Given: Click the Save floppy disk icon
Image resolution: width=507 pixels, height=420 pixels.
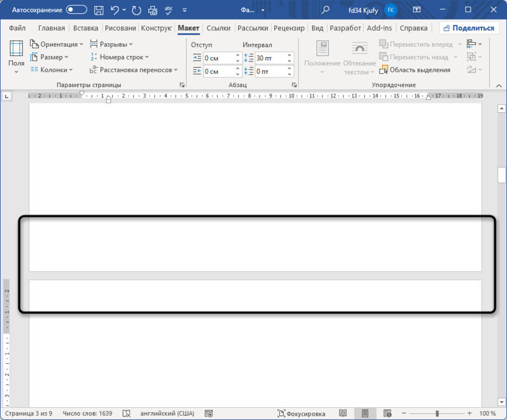Looking at the screenshot, I should 99,10.
